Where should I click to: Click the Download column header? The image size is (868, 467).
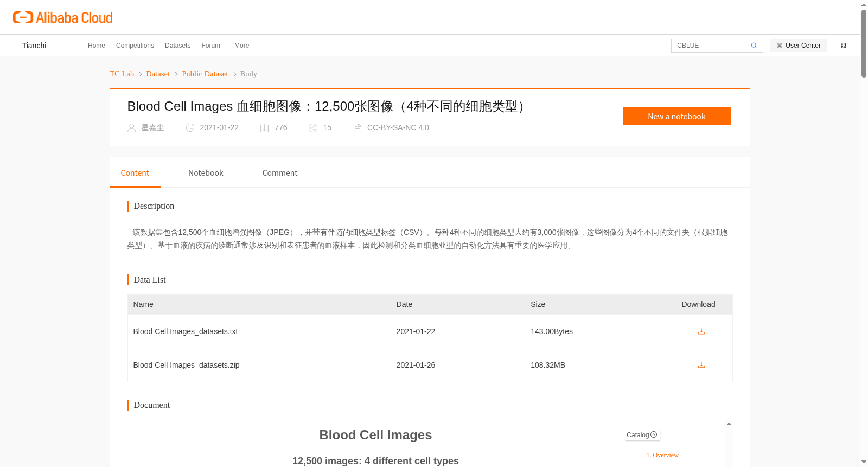pyautogui.click(x=698, y=304)
